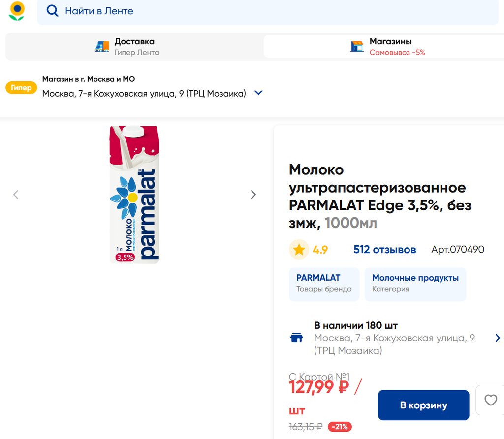Open the 512 отзывов reviews link

[384, 250]
